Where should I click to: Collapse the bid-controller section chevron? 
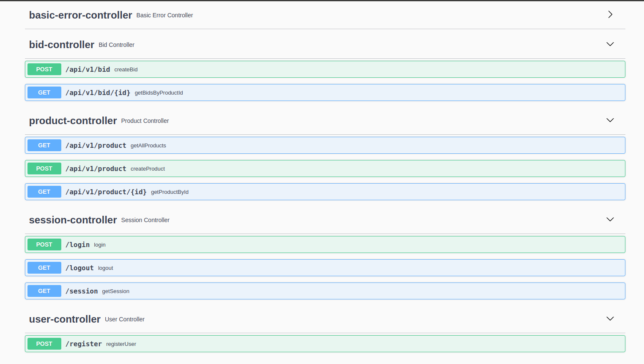610,44
